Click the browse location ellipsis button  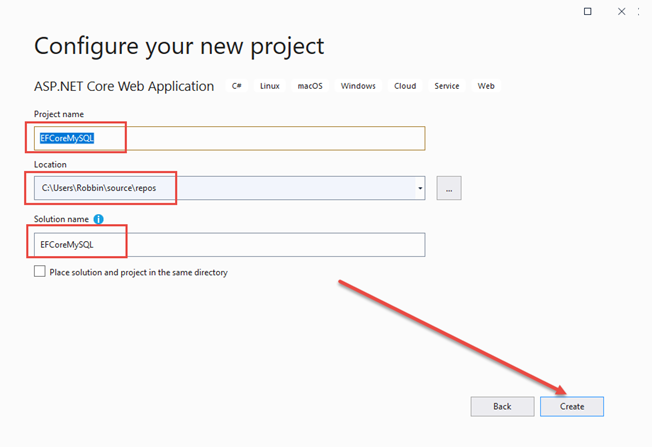pos(449,188)
